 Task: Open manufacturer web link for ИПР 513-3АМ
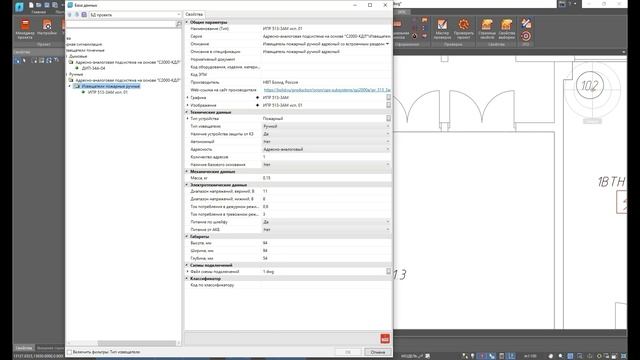327,90
